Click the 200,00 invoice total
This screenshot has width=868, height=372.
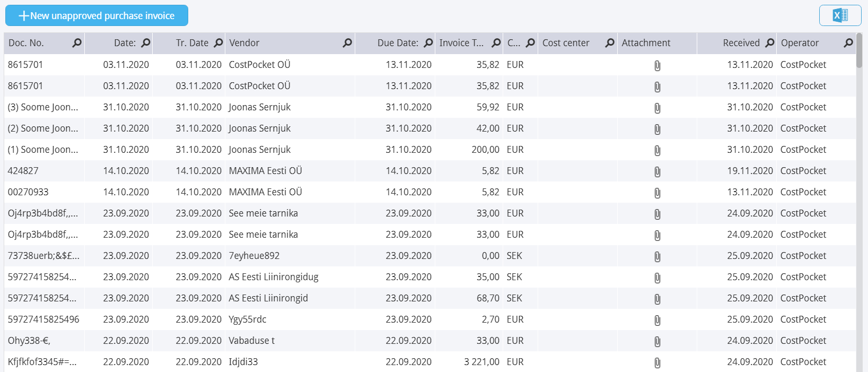[x=485, y=150]
